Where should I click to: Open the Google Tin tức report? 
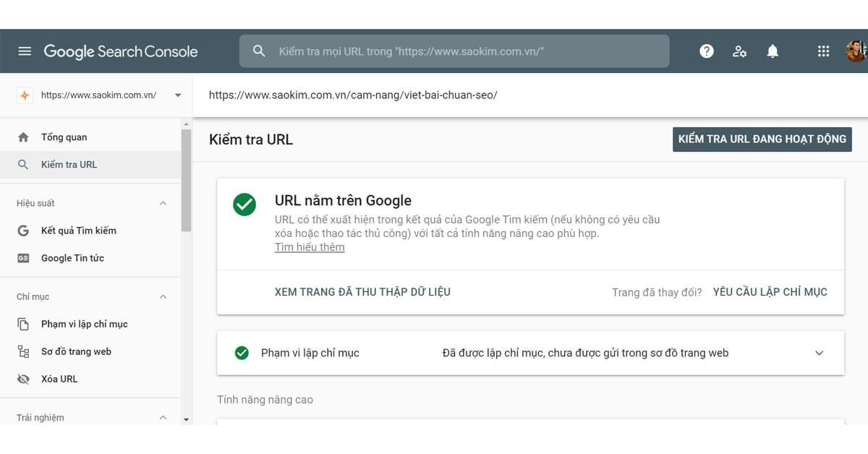75,257
